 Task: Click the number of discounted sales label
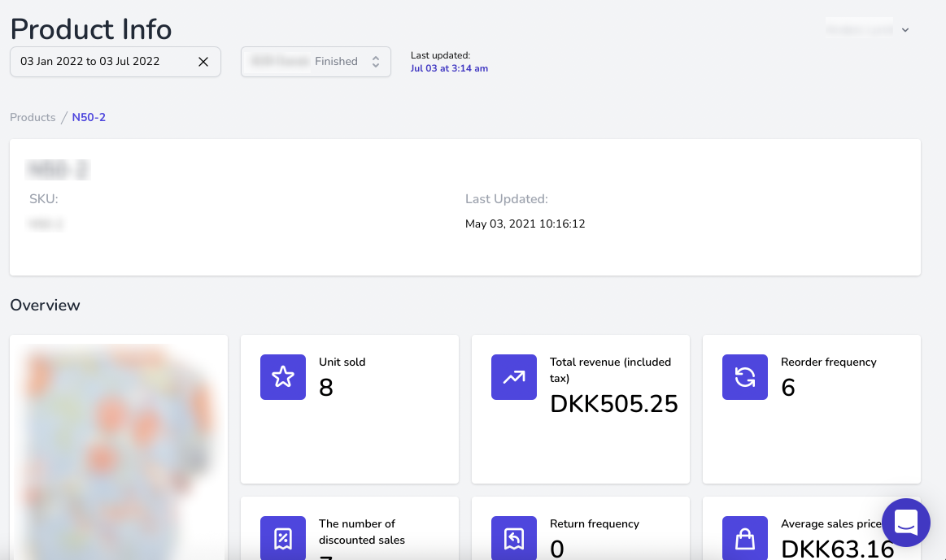[x=362, y=532]
